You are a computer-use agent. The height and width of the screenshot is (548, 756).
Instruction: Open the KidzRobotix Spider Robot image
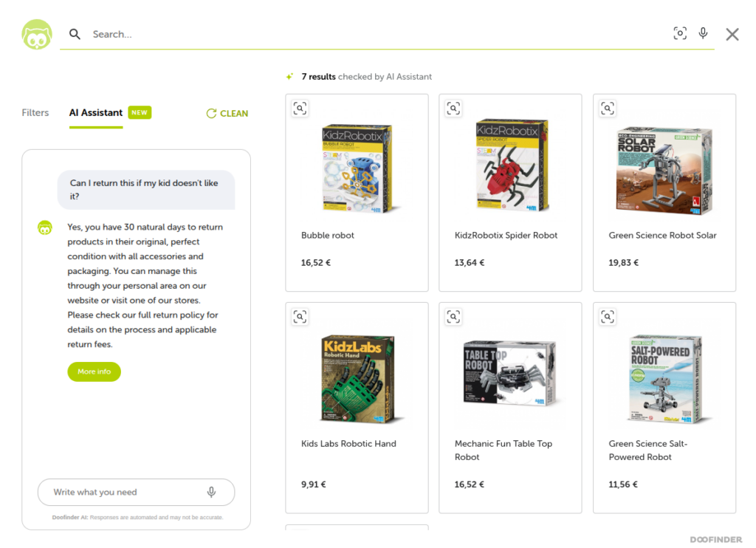click(x=511, y=165)
